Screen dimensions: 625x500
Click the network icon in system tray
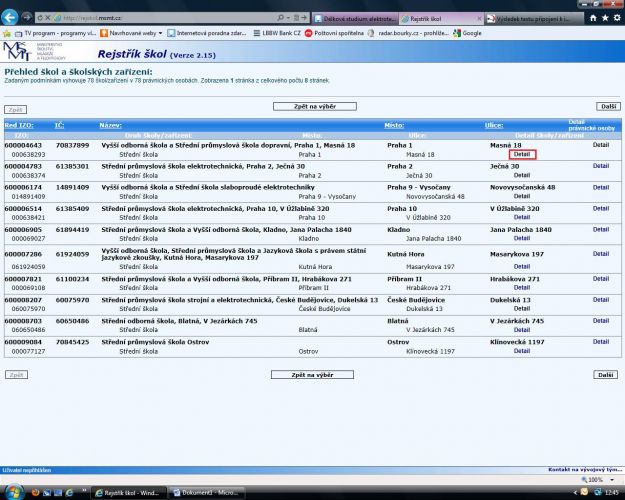[598, 492]
